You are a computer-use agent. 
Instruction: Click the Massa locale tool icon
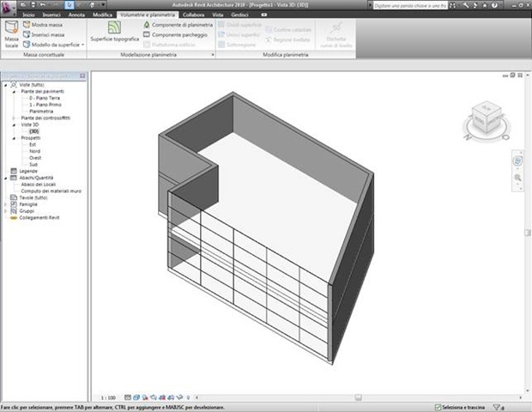11,27
